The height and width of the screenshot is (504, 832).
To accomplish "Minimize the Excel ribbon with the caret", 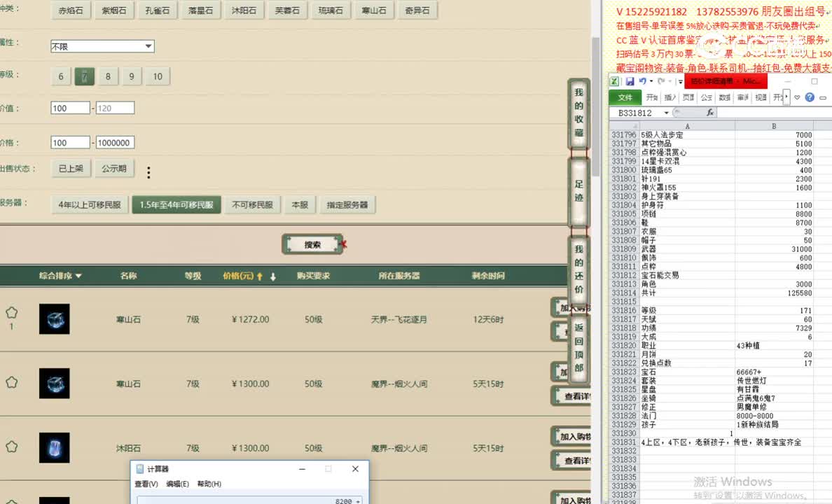I will (x=797, y=97).
